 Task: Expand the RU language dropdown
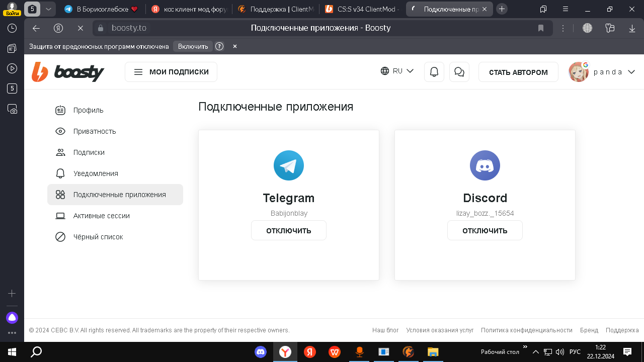pyautogui.click(x=397, y=71)
